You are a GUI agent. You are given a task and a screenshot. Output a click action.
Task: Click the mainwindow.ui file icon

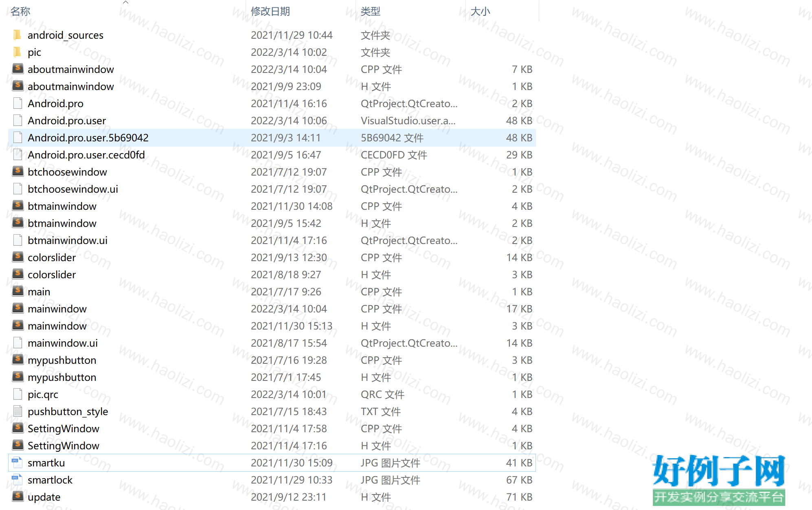[18, 343]
